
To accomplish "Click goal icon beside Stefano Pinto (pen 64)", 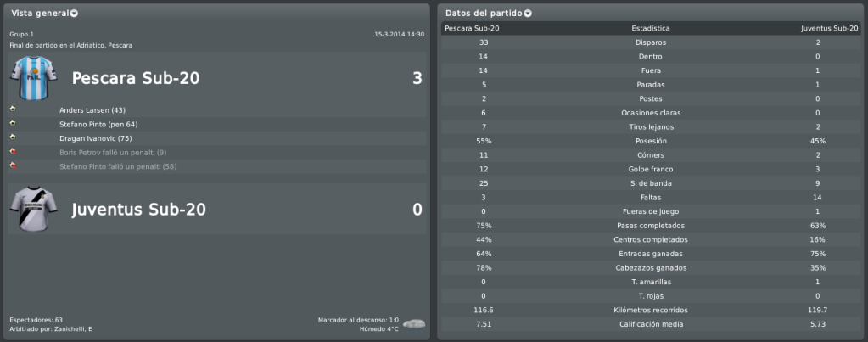I will point(13,123).
